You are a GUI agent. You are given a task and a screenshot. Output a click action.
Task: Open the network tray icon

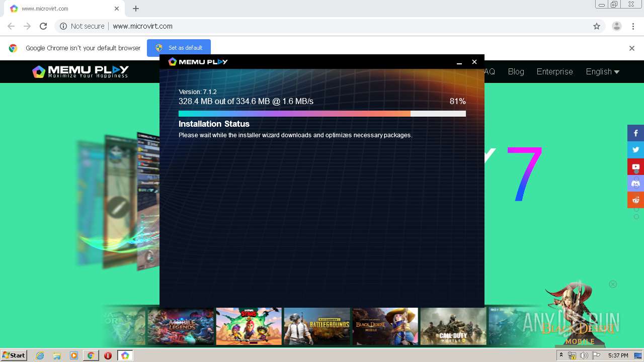click(x=572, y=355)
